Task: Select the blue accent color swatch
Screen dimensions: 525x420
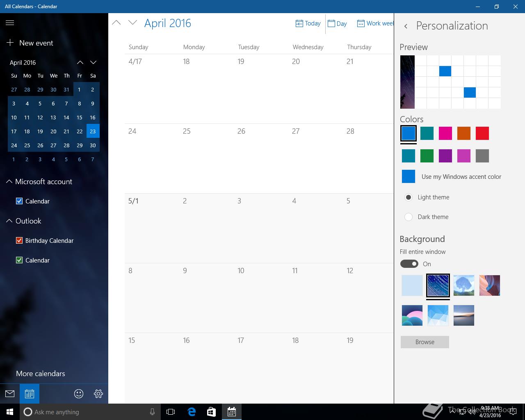Action: 409,133
